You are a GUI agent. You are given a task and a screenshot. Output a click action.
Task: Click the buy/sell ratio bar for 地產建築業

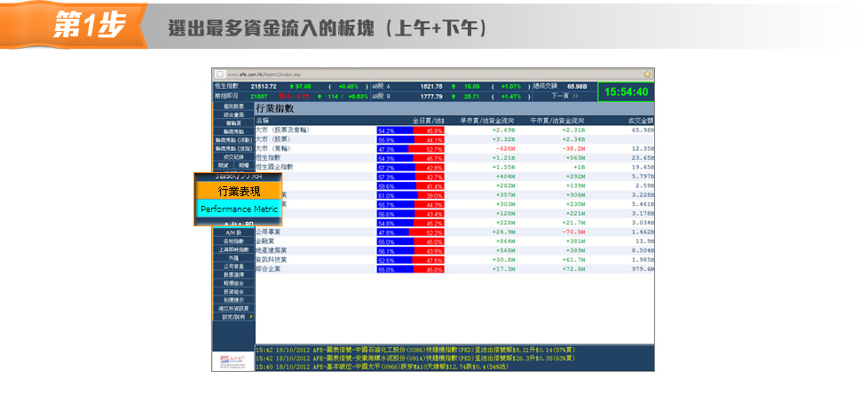coord(410,251)
